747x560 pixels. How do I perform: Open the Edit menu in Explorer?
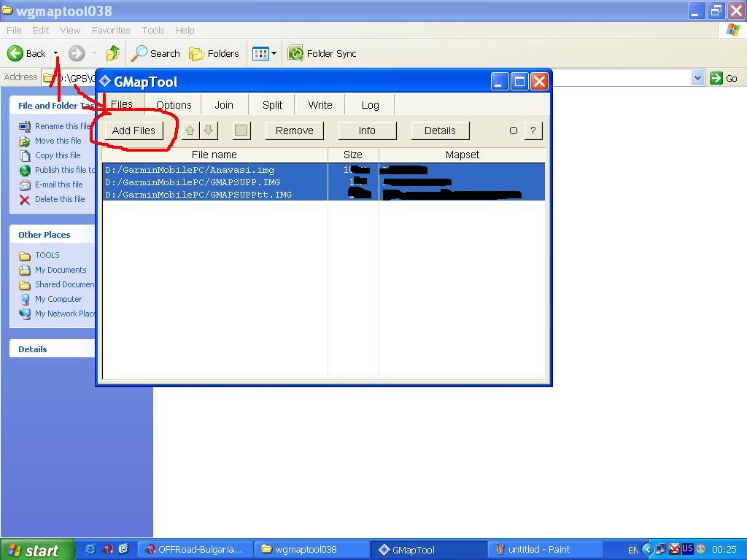tap(41, 30)
